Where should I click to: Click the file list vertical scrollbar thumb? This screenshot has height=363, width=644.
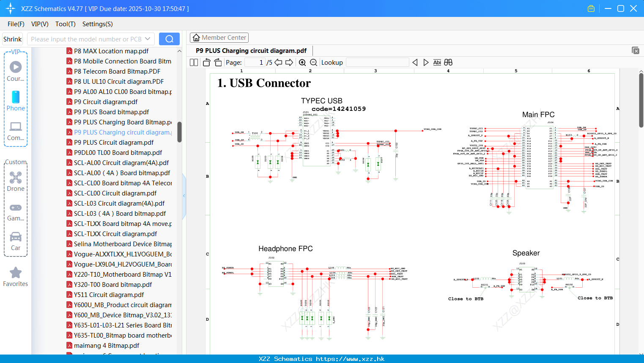[179, 132]
